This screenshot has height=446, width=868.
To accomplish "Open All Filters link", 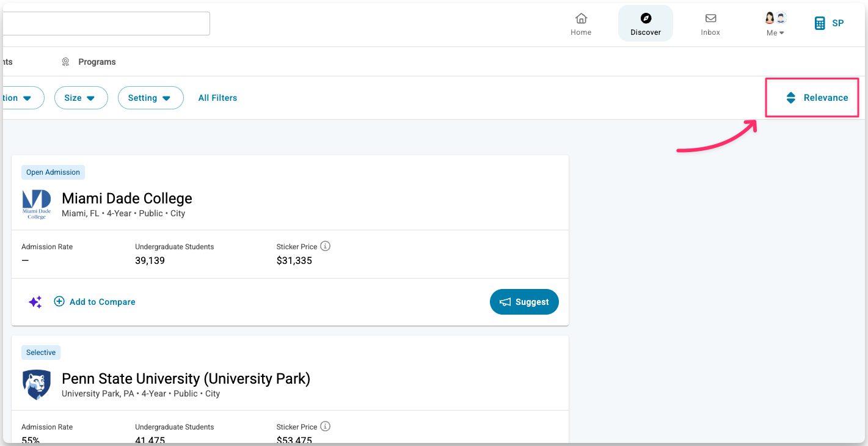I will point(217,98).
